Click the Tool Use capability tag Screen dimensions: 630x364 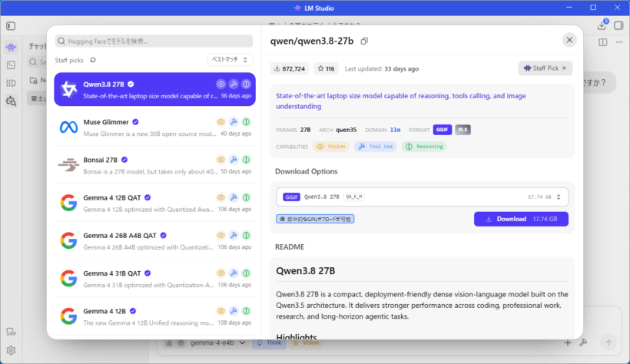pos(375,147)
